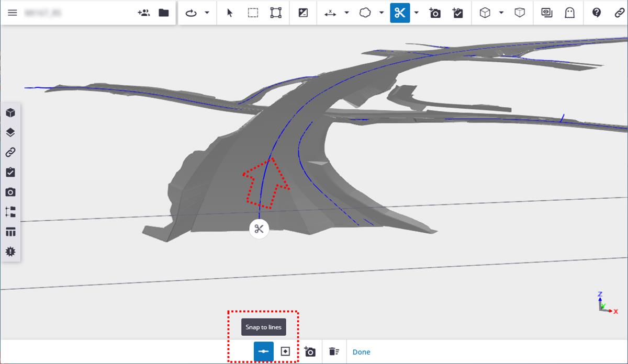
Task: Open the clipboard tasks sidebar icon
Action: [9, 172]
